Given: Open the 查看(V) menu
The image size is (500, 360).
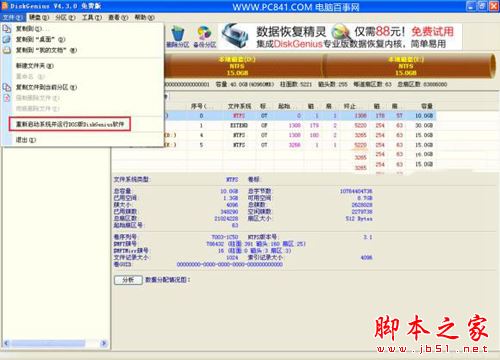Looking at the screenshot, I should pyautogui.click(x=118, y=17).
